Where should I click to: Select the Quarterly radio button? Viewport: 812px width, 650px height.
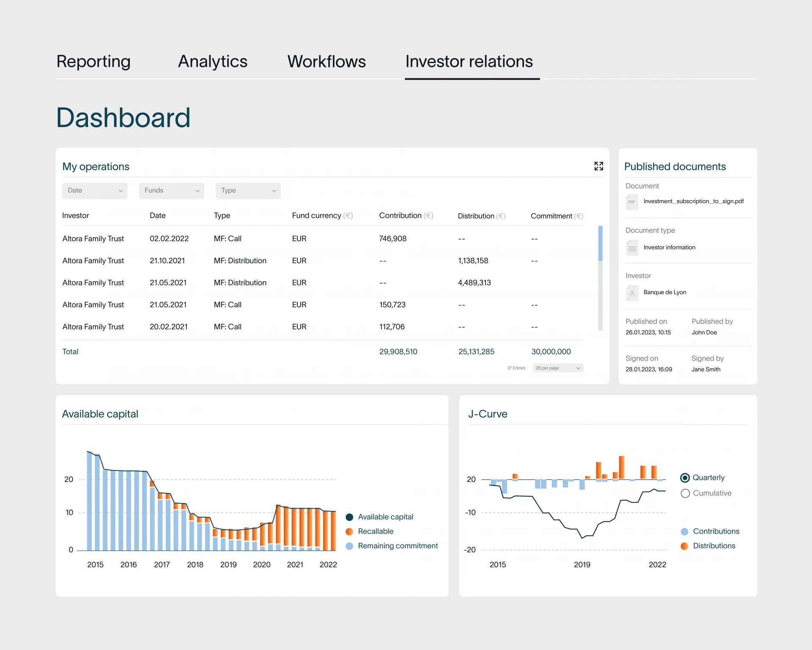[685, 478]
